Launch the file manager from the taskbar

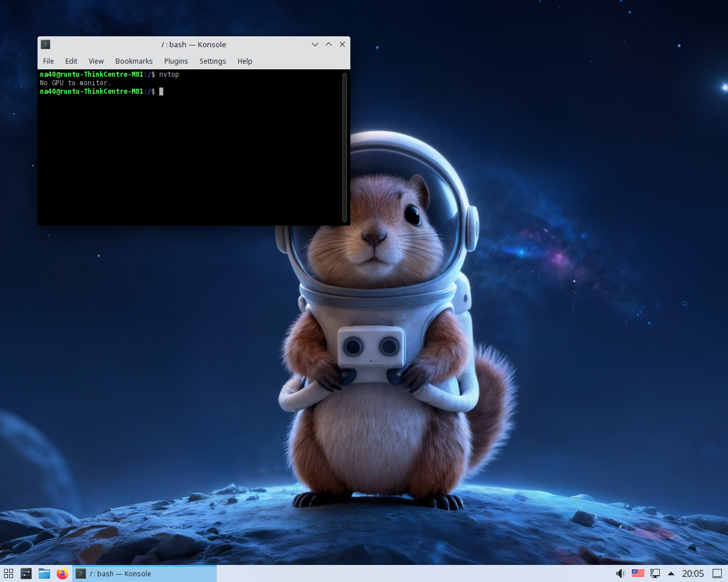[x=44, y=573]
